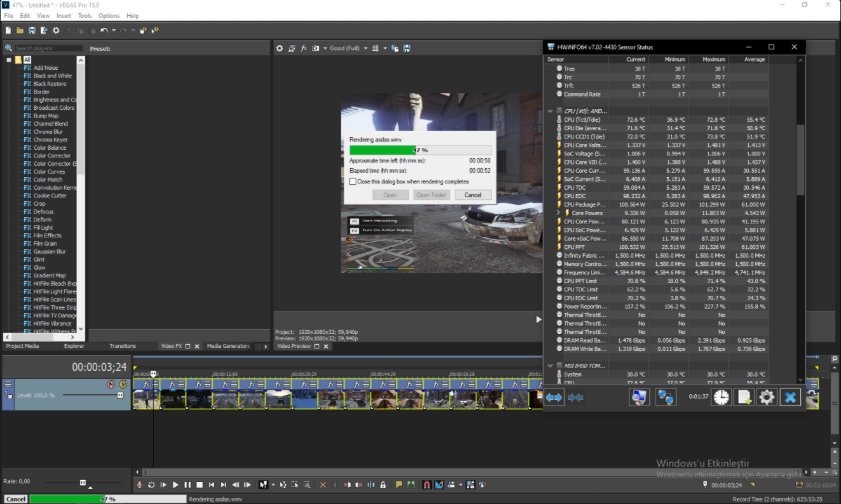Collapse the CPU [#0] AMD sensor group
This screenshot has height=504, width=841.
tap(550, 111)
